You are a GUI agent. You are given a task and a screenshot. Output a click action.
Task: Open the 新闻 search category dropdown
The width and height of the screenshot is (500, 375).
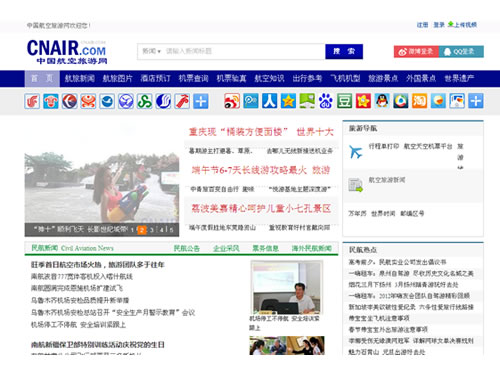click(151, 51)
